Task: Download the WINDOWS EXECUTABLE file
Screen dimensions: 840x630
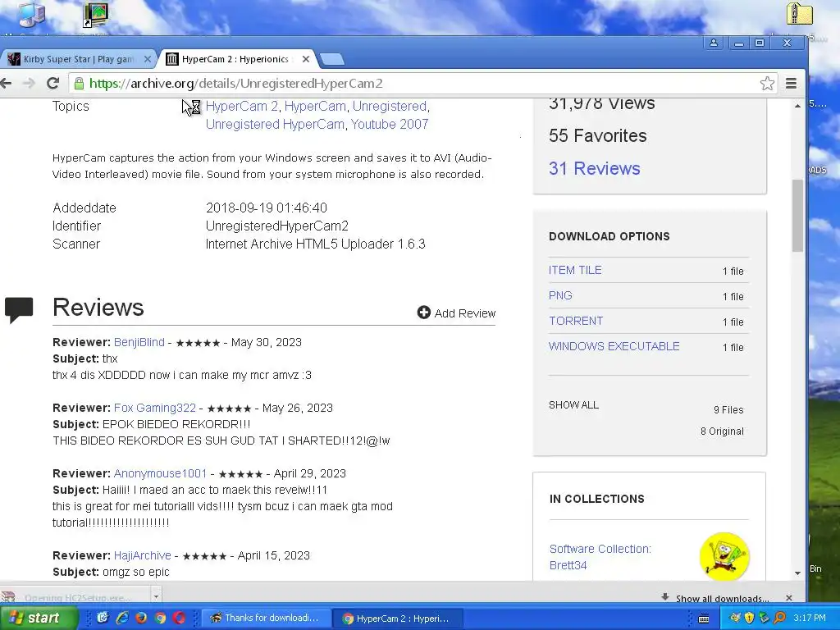Action: coord(614,346)
